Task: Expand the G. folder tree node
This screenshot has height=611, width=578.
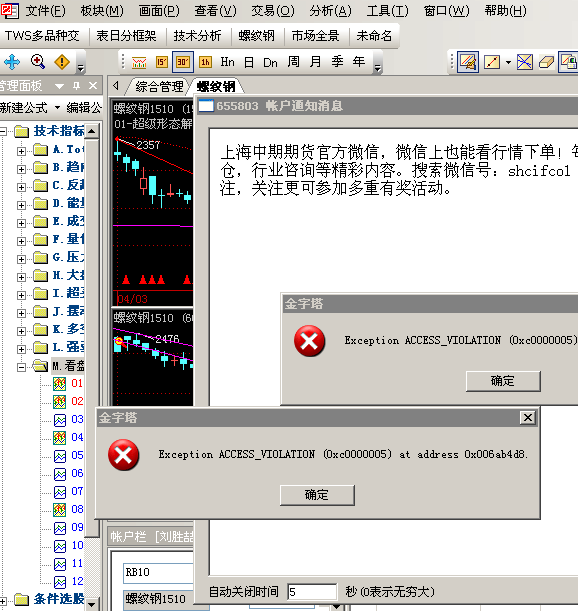Action: click(21, 259)
